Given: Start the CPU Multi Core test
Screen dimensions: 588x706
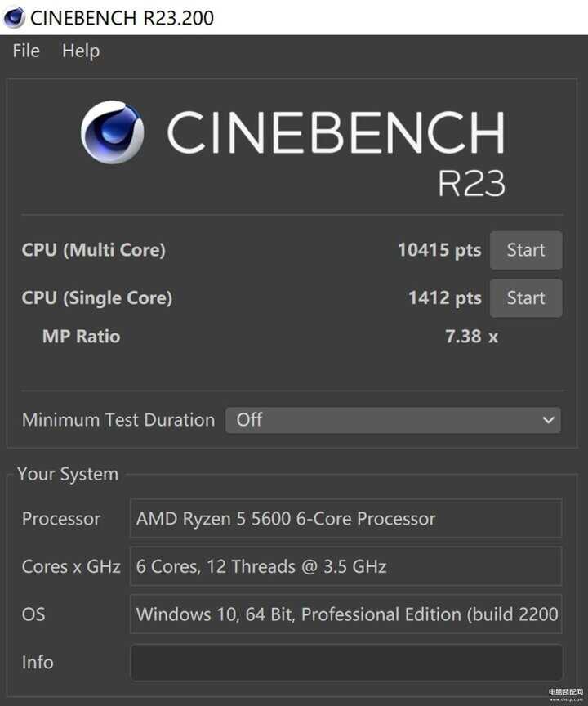Looking at the screenshot, I should (526, 250).
